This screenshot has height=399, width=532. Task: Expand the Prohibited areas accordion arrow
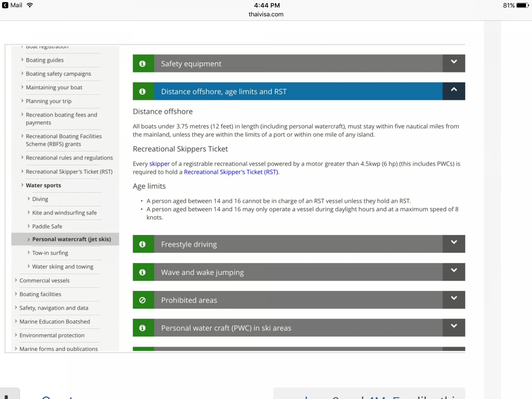click(x=454, y=298)
